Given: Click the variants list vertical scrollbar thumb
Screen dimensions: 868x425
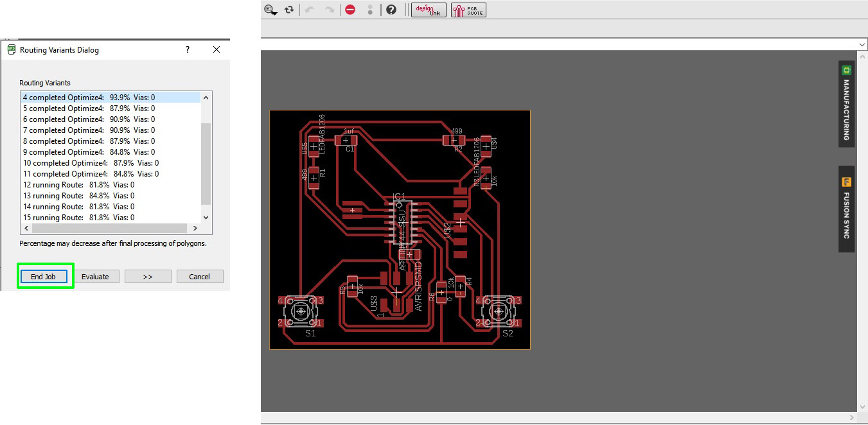Looking at the screenshot, I should click(x=206, y=164).
